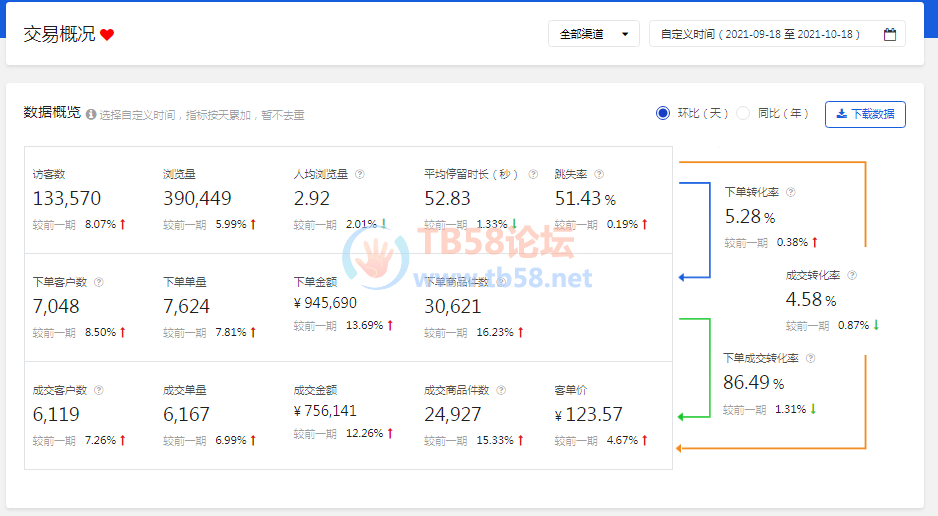Click the red heart favorite icon
The width and height of the screenshot is (938, 516).
click(107, 35)
